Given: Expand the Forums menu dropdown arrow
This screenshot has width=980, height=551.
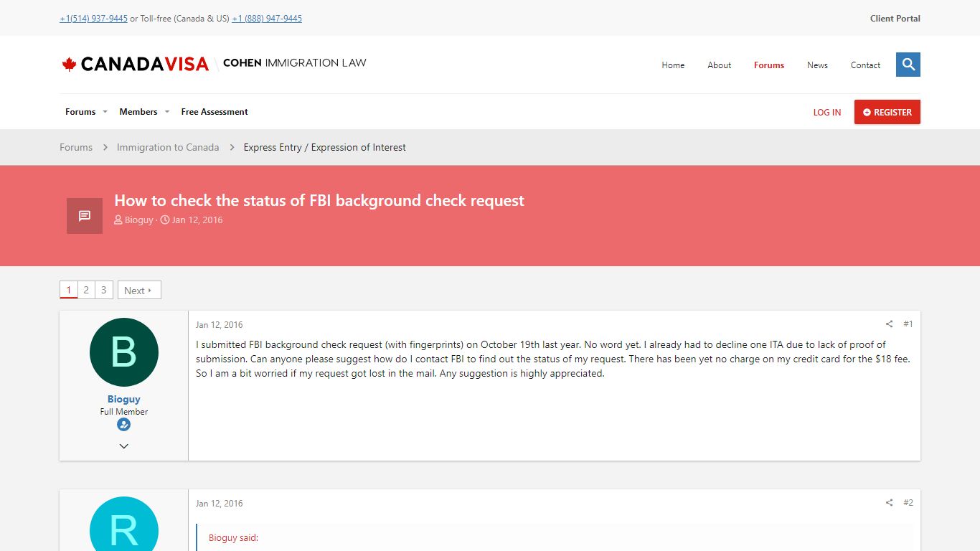Looking at the screenshot, I should [105, 112].
